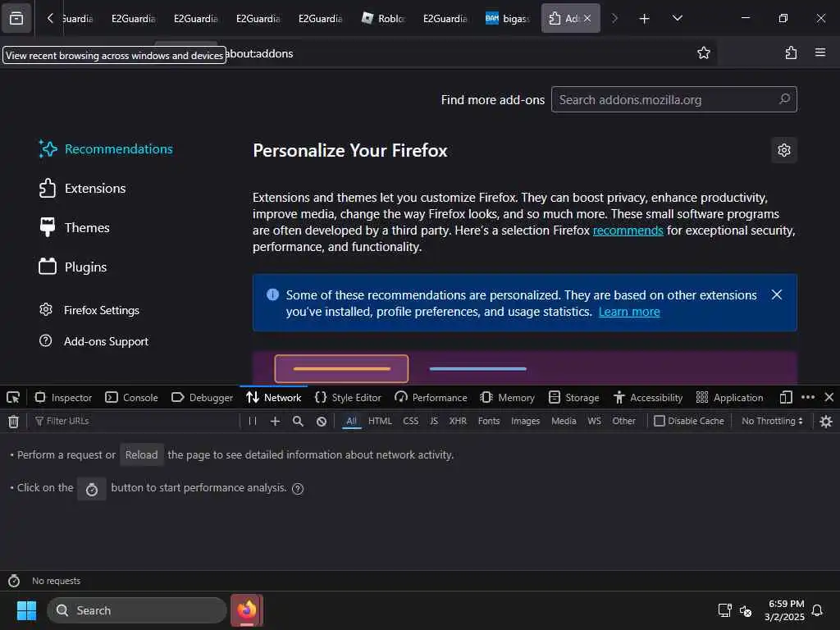Open a new tab with plus button
The image size is (840, 630).
(x=645, y=19)
